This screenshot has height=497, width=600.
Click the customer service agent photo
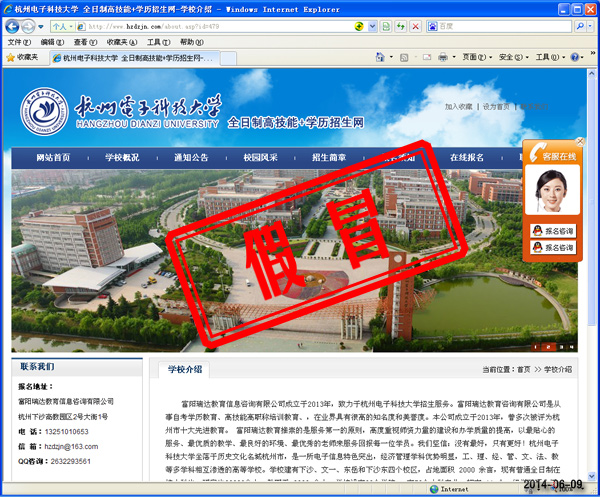coord(552,190)
